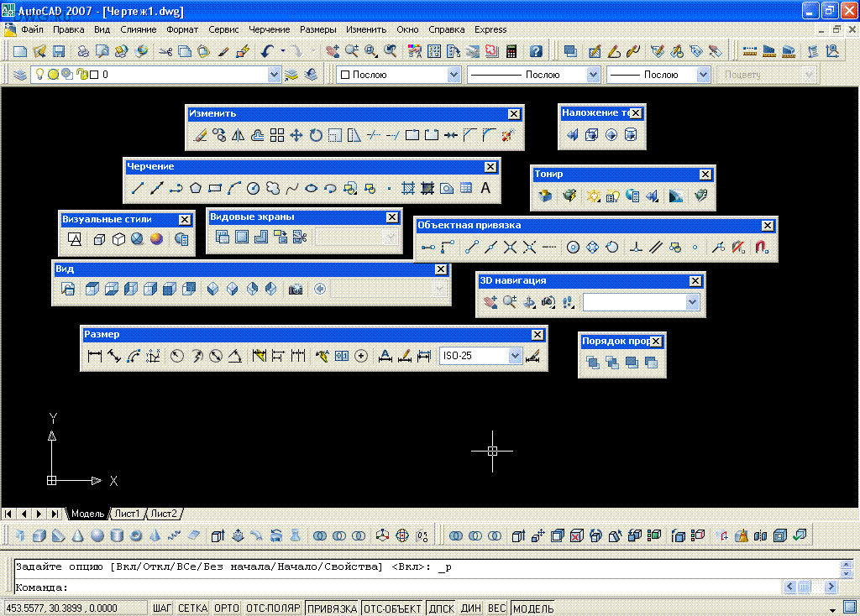Select the Mirror tool in Изменить toolbar
Image resolution: width=860 pixels, height=616 pixels.
point(238,135)
